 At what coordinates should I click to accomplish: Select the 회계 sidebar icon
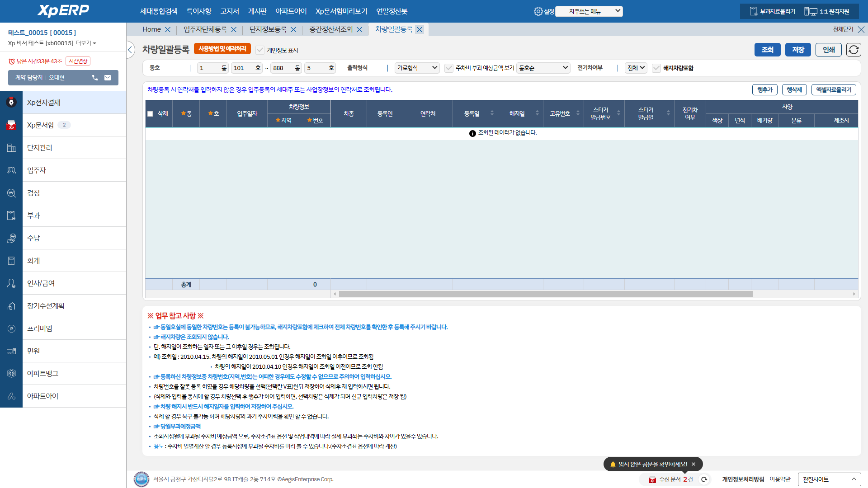[11, 260]
